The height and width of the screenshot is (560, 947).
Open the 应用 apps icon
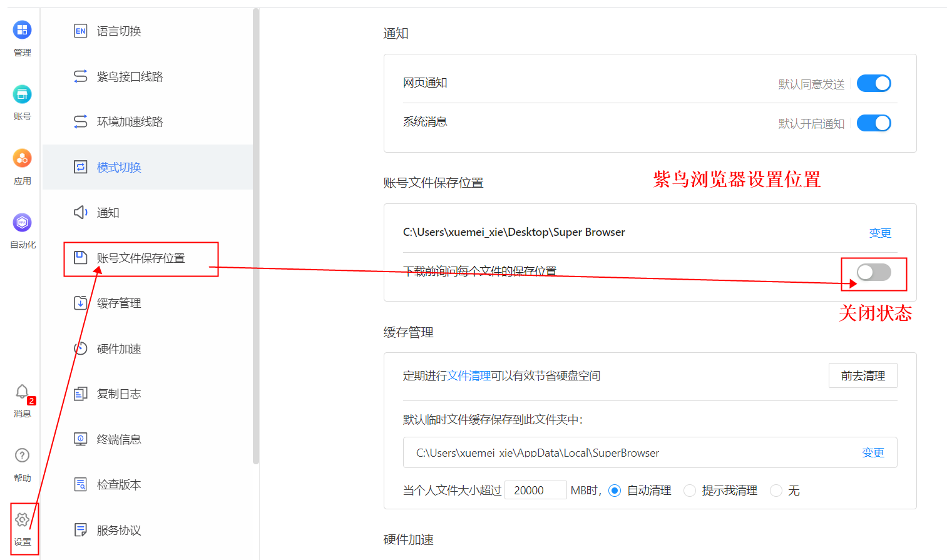[22, 158]
